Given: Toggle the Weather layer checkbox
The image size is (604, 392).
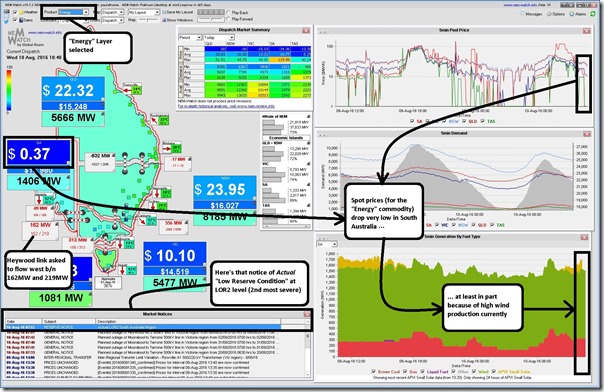Looking at the screenshot, I should [15, 12].
